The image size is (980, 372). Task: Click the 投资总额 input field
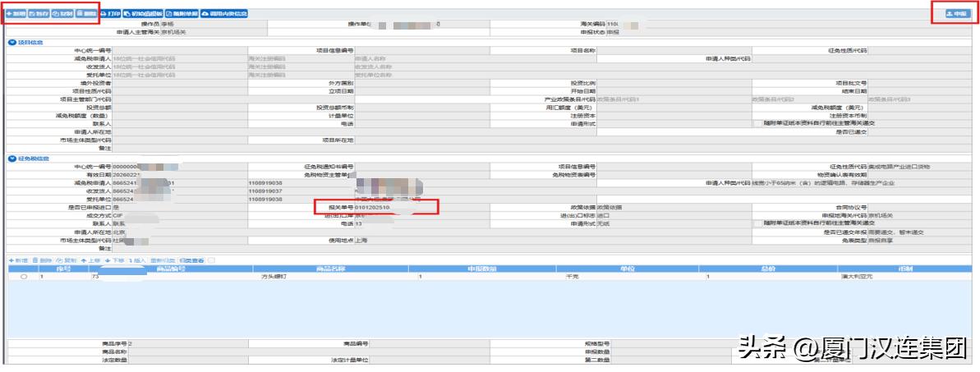[x=179, y=108]
